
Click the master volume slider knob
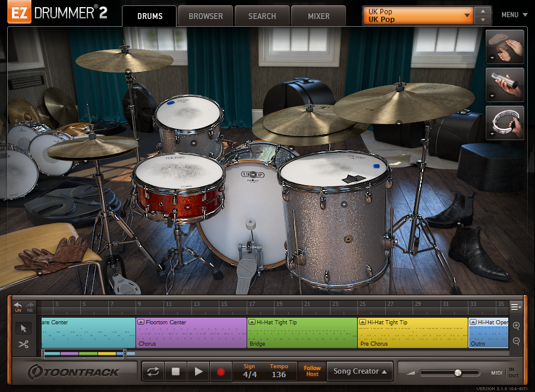click(458, 373)
